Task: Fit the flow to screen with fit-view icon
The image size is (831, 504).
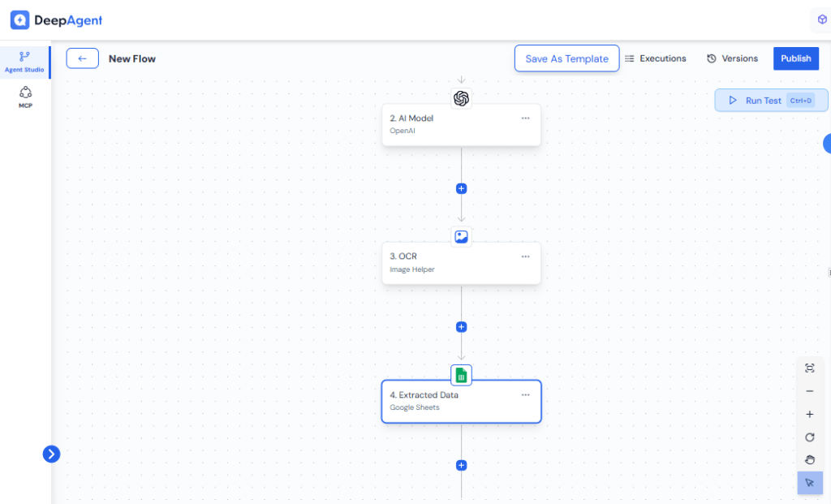Action: 809,367
